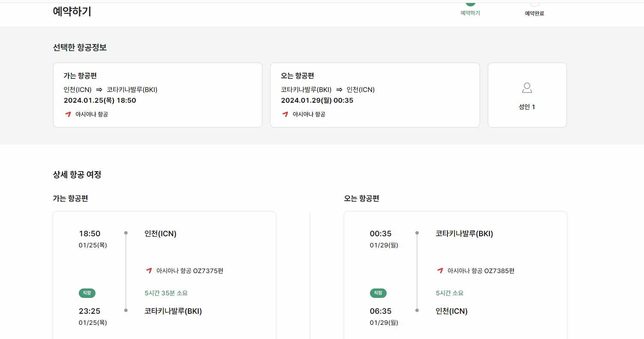The image size is (644, 339).
Task: Expand the 상세 항공 여정 section
Action: [x=76, y=174]
